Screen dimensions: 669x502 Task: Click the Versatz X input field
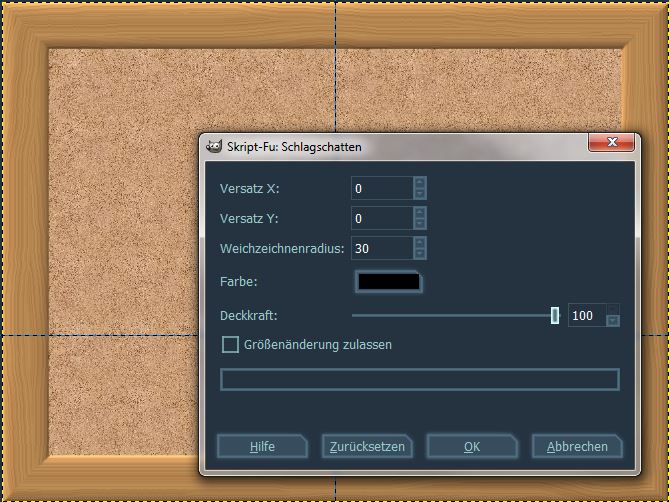[381, 188]
